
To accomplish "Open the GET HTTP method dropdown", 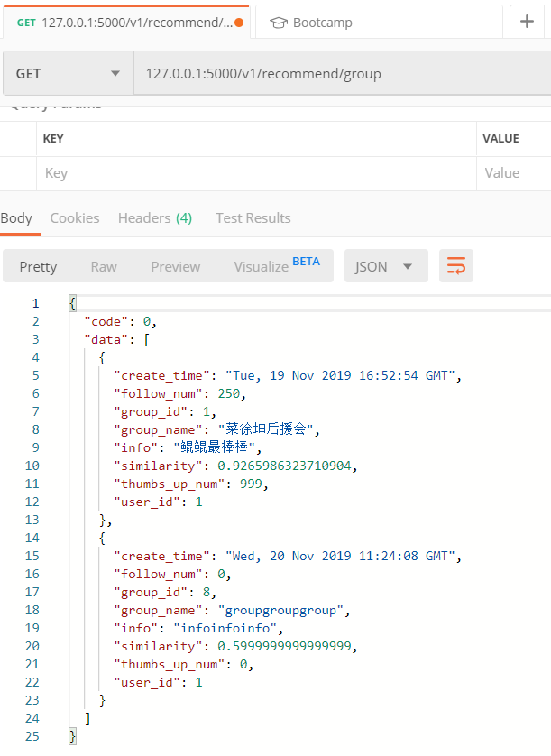I will [x=68, y=74].
